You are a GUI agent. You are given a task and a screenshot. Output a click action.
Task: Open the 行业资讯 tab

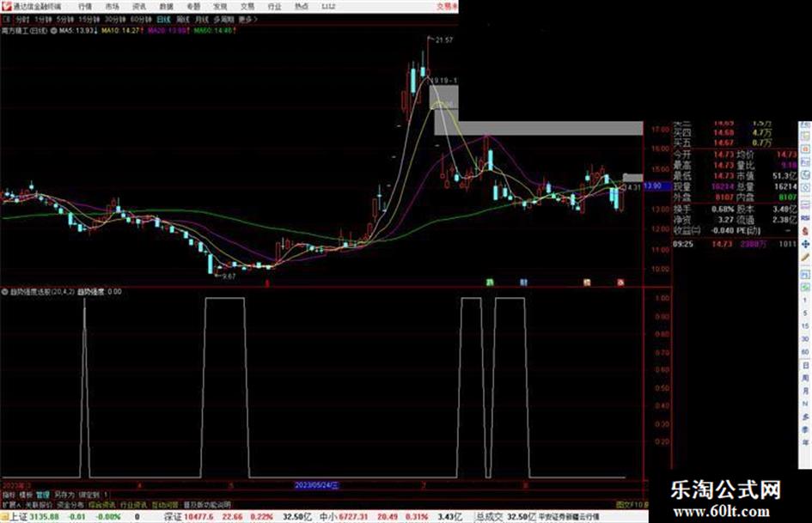pyautogui.click(x=133, y=504)
